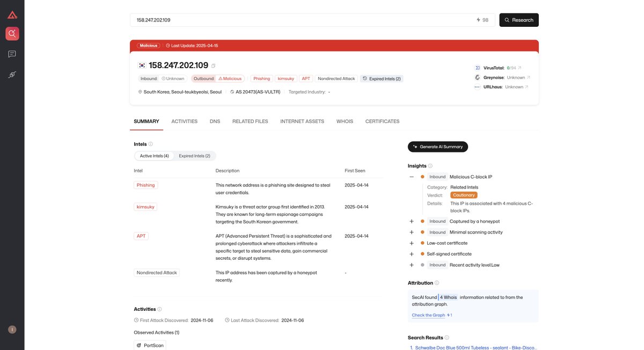The height and width of the screenshot is (350, 644).
Task: Click the South Korea flag icon
Action: tap(142, 65)
